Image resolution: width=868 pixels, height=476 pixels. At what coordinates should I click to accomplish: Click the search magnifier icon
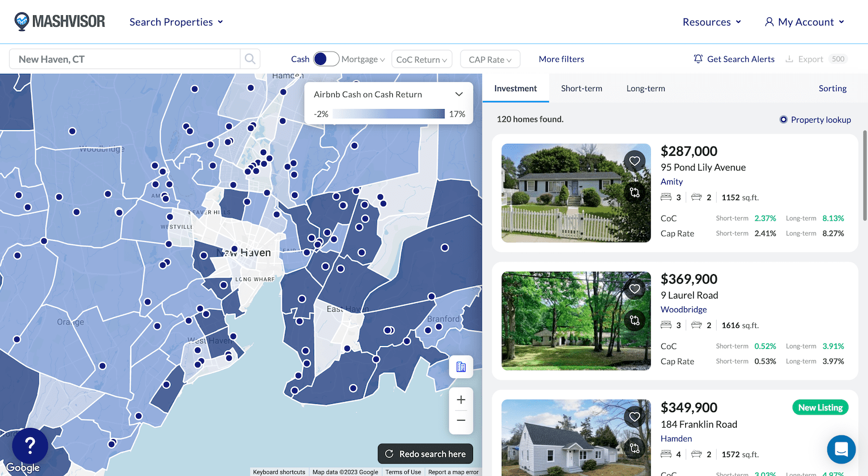pos(250,59)
